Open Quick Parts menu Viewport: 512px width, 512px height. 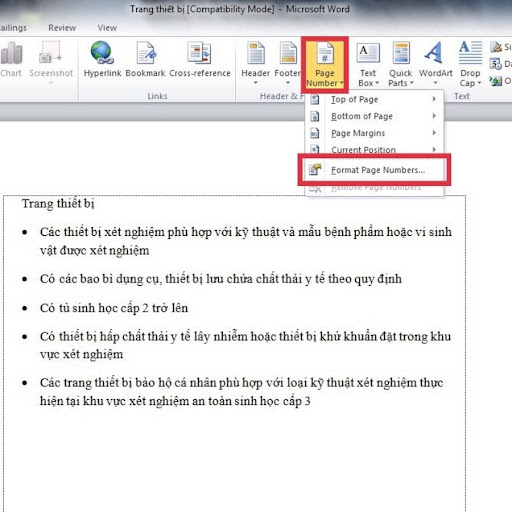pos(401,64)
